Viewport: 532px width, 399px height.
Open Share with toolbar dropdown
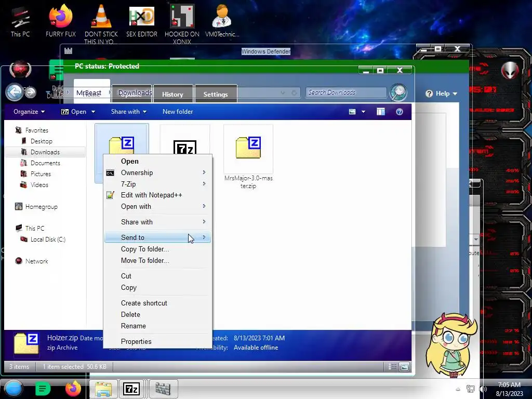pyautogui.click(x=129, y=112)
